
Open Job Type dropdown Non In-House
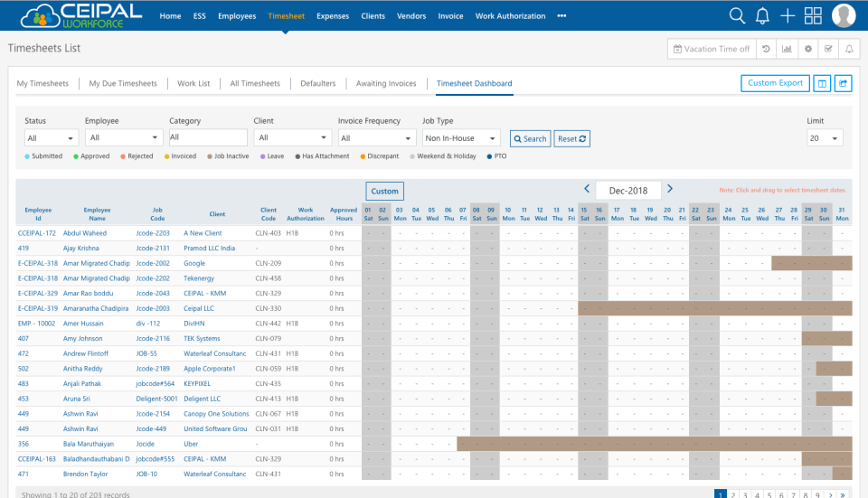click(x=461, y=137)
